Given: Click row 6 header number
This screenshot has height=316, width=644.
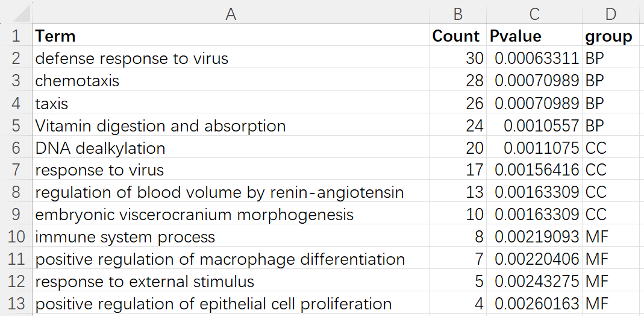Looking at the screenshot, I should pos(16,148).
